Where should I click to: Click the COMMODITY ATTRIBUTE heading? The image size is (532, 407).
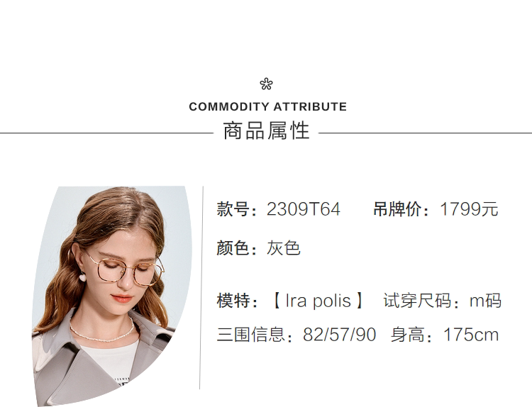[268, 107]
